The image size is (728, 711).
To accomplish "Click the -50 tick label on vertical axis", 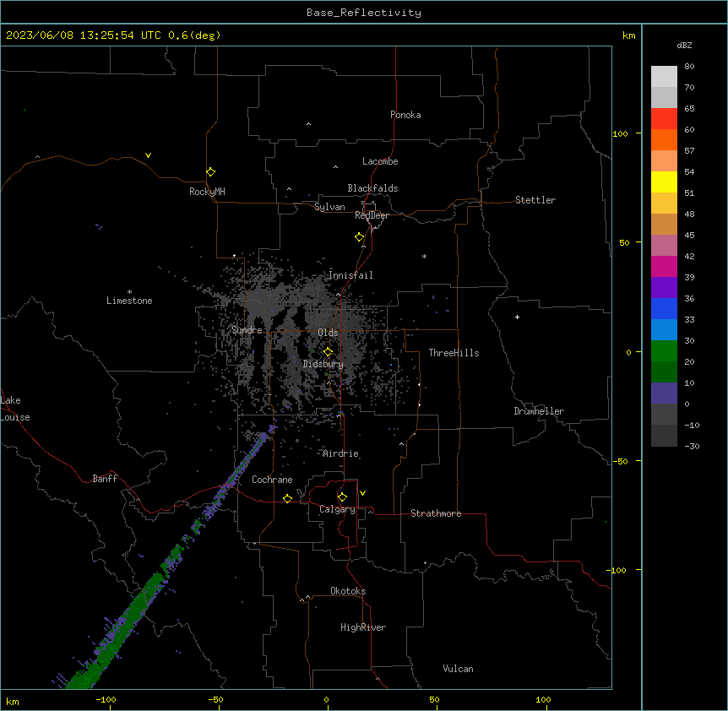I will 620,461.
